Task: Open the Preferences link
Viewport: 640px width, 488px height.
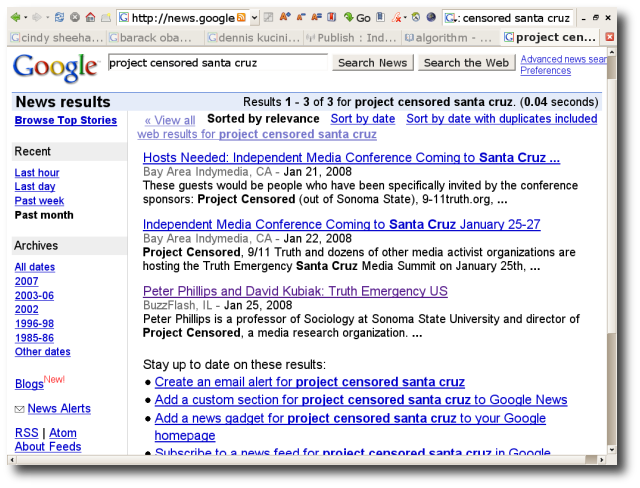Action: (x=545, y=71)
